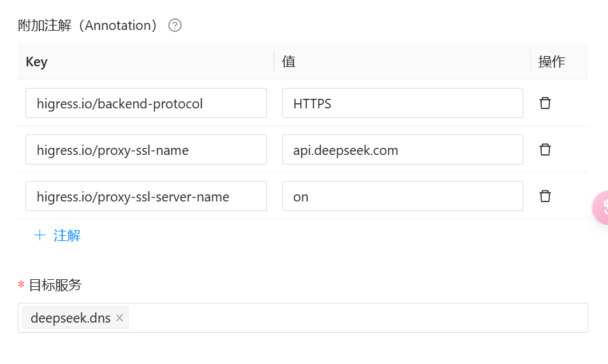
Task: Edit the api.deepseek.com value field
Action: [x=402, y=150]
